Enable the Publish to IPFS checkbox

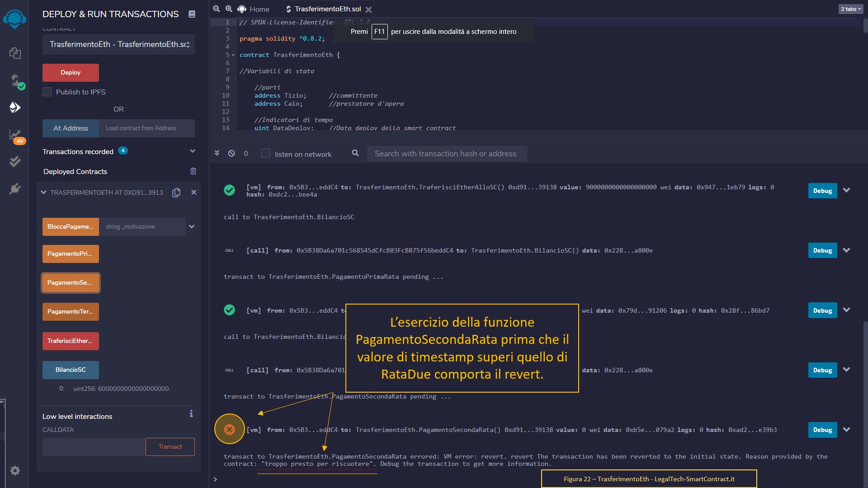point(47,92)
